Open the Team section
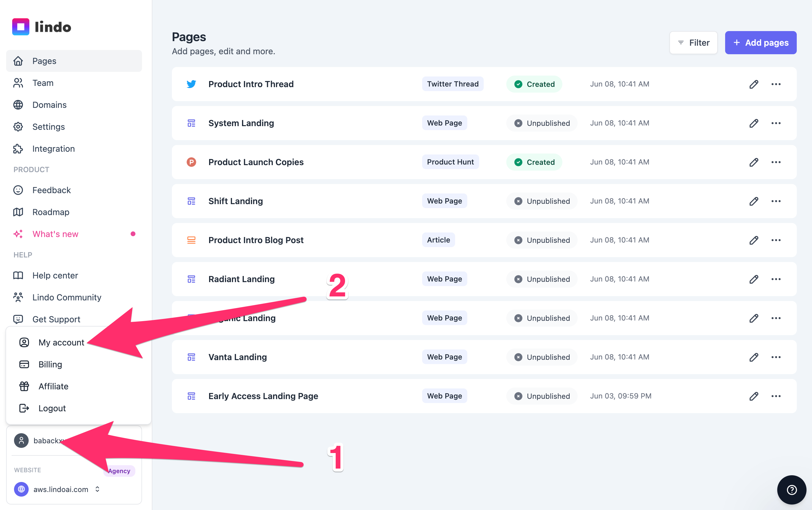The image size is (812, 510). pyautogui.click(x=74, y=83)
